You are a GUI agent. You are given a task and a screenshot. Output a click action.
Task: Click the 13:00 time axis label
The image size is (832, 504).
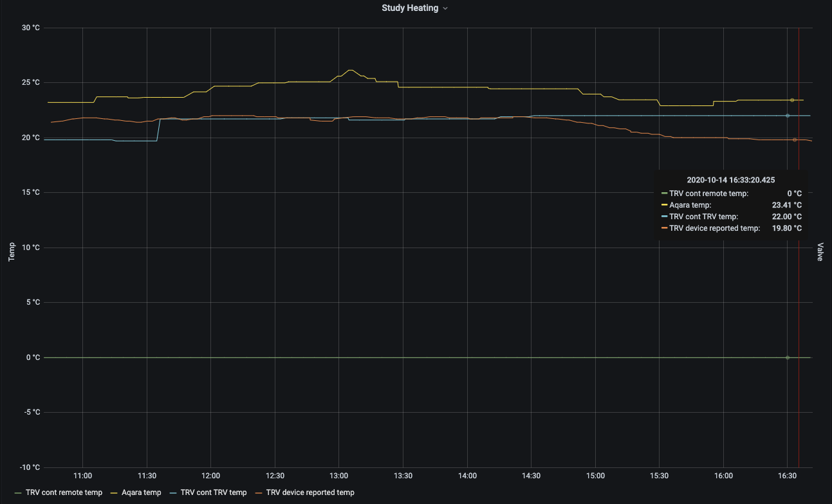coord(338,476)
